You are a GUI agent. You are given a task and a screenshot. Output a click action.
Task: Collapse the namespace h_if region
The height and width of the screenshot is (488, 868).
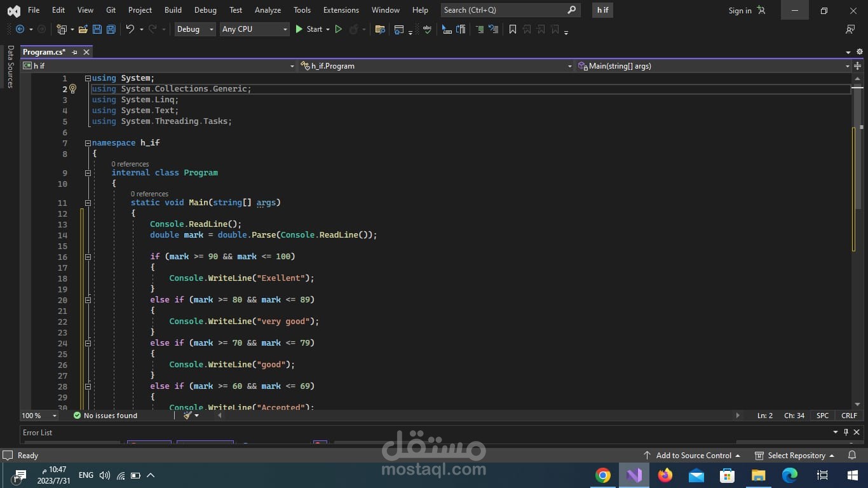point(87,142)
